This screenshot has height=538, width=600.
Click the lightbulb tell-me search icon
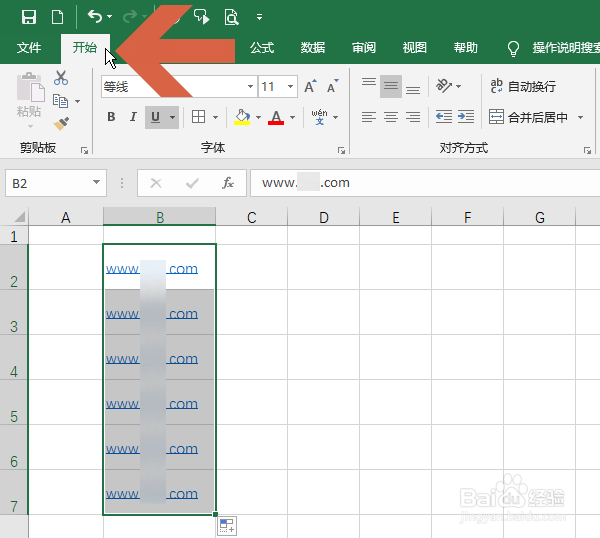(x=513, y=49)
